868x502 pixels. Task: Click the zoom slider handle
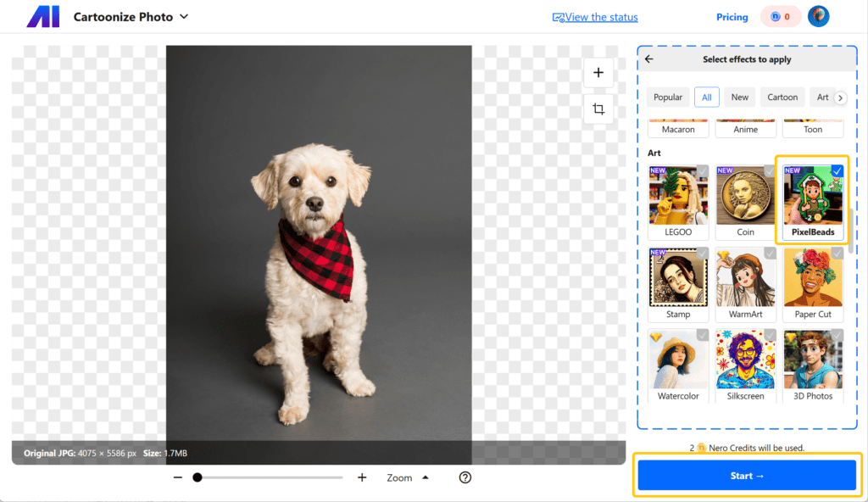(x=198, y=477)
